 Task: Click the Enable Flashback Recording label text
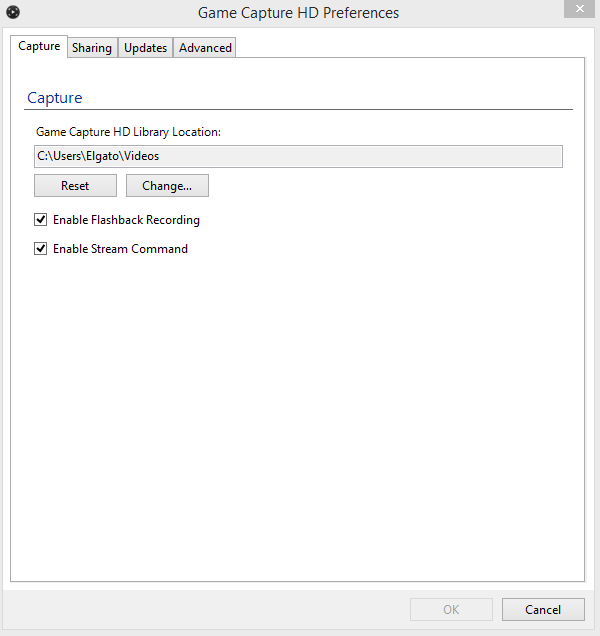coord(126,220)
